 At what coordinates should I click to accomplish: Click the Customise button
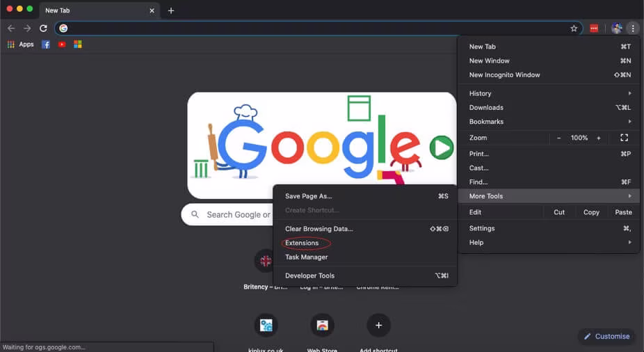tap(607, 337)
